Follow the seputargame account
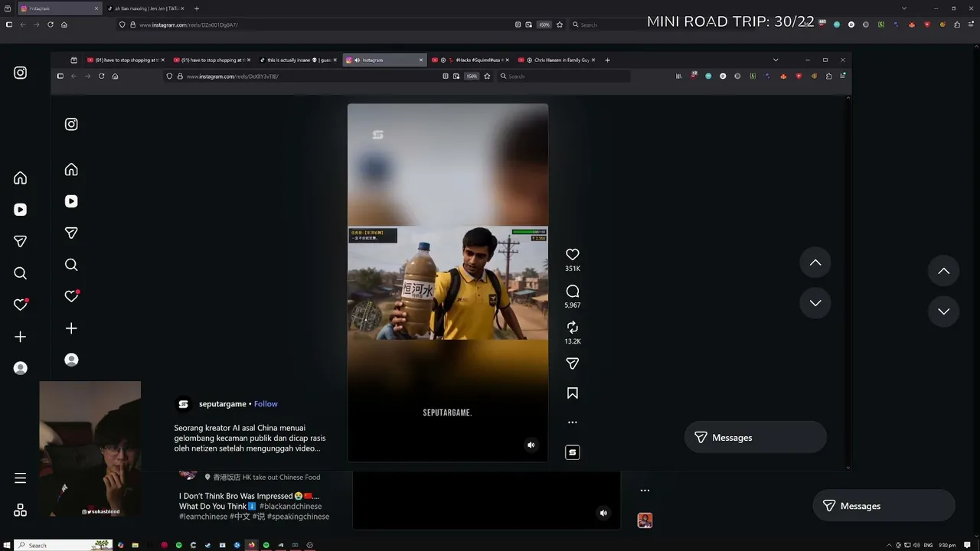 [x=266, y=404]
